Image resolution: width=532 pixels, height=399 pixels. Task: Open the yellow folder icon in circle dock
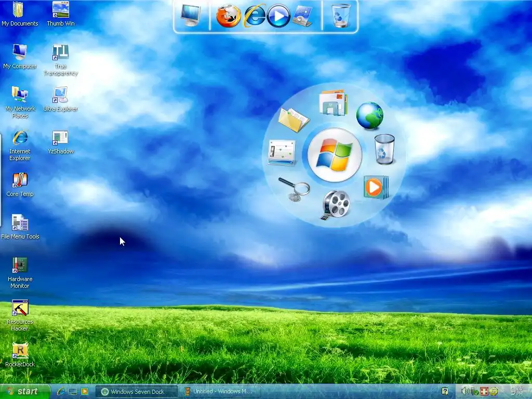[294, 120]
